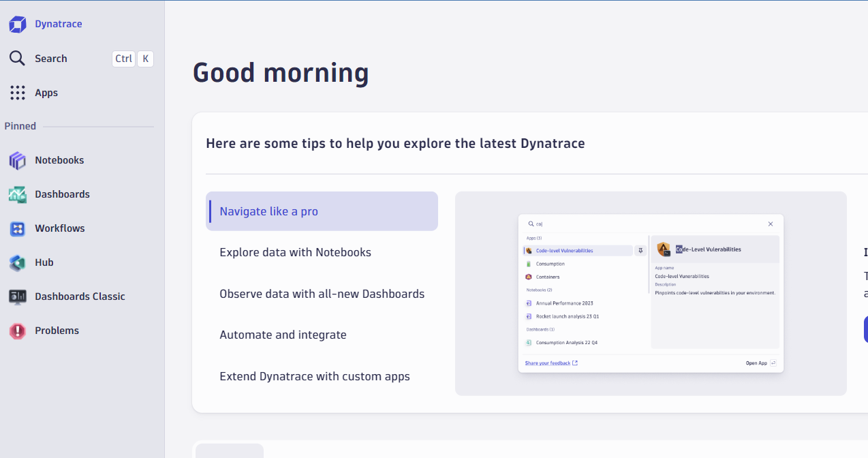Screen dimensions: 868x458
Task: Open the red Problems icon
Action: [x=17, y=331]
